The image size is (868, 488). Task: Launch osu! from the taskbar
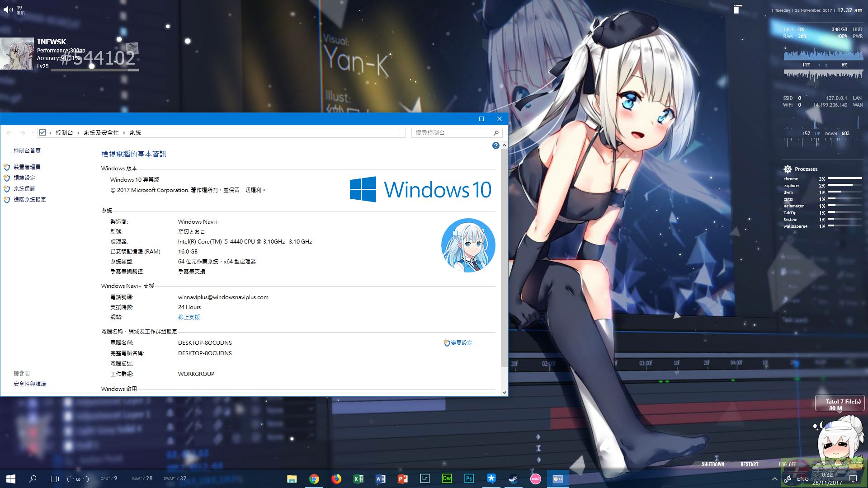pos(535,479)
